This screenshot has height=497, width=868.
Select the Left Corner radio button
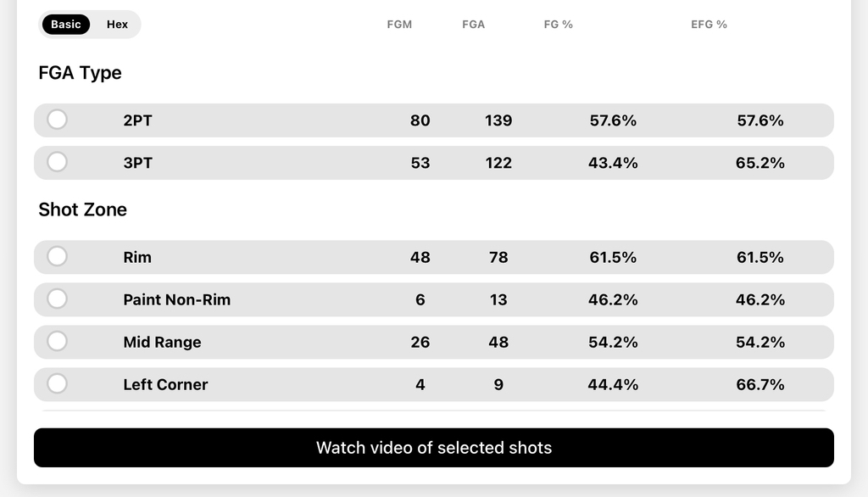point(57,384)
